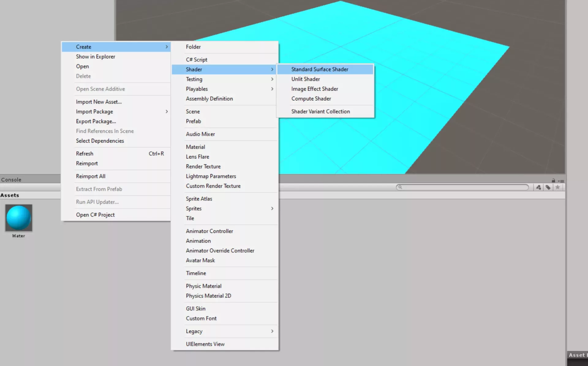Screen dimensions: 588x366
Task: Create a Tile asset
Action: pos(225,218)
